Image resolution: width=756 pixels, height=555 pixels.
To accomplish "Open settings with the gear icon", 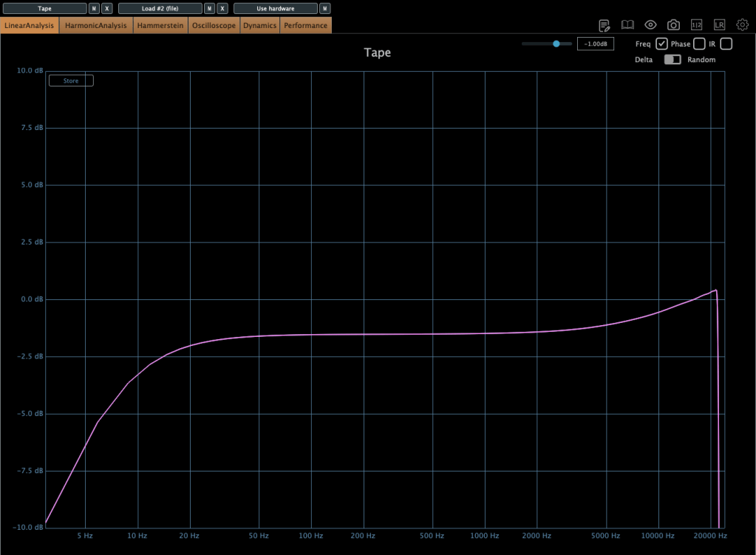I will (742, 25).
